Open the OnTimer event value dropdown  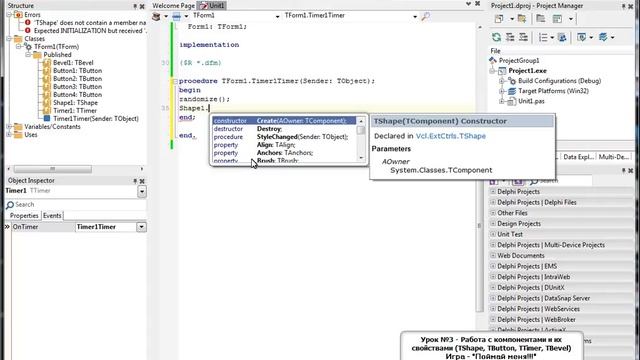click(x=141, y=227)
